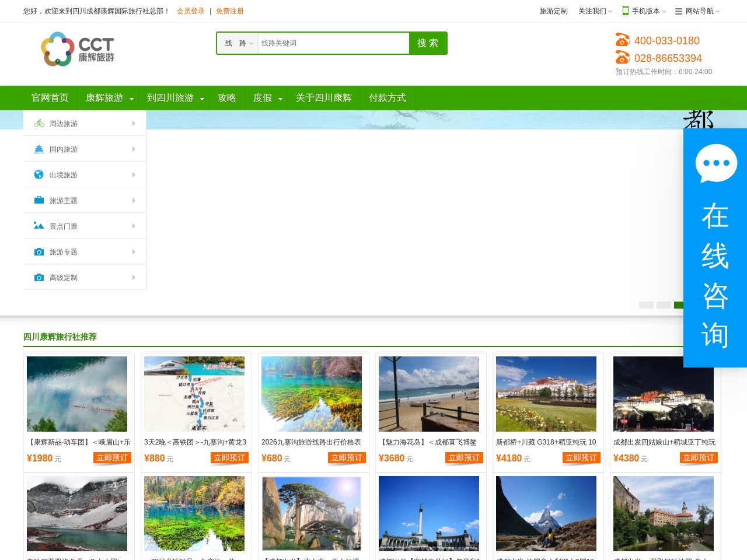Screen dimensions: 747x560
Task: Click 立即预订 for the ¥1980 tour
Action: 112,458
